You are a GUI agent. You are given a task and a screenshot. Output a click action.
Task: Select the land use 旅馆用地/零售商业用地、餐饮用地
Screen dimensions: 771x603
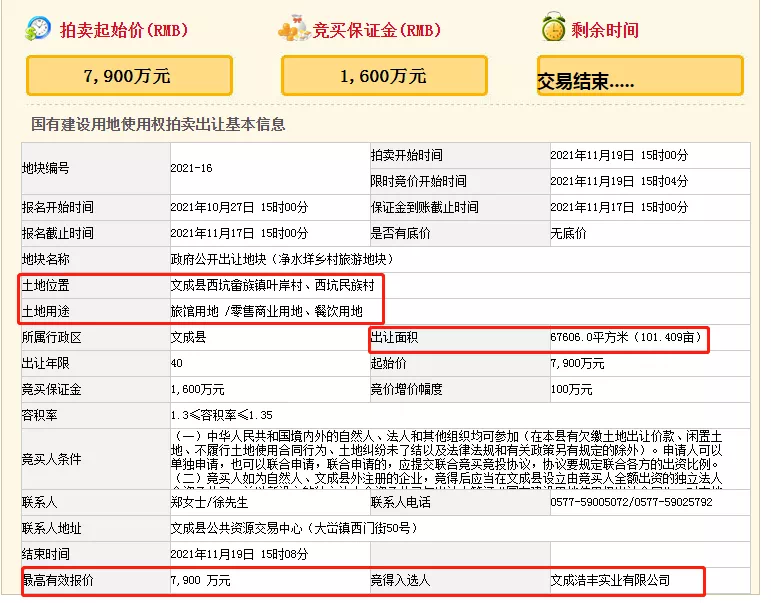click(267, 311)
